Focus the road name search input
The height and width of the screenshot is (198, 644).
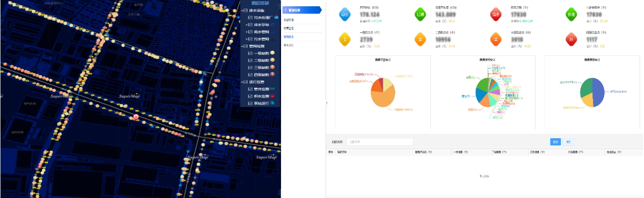click(x=379, y=142)
